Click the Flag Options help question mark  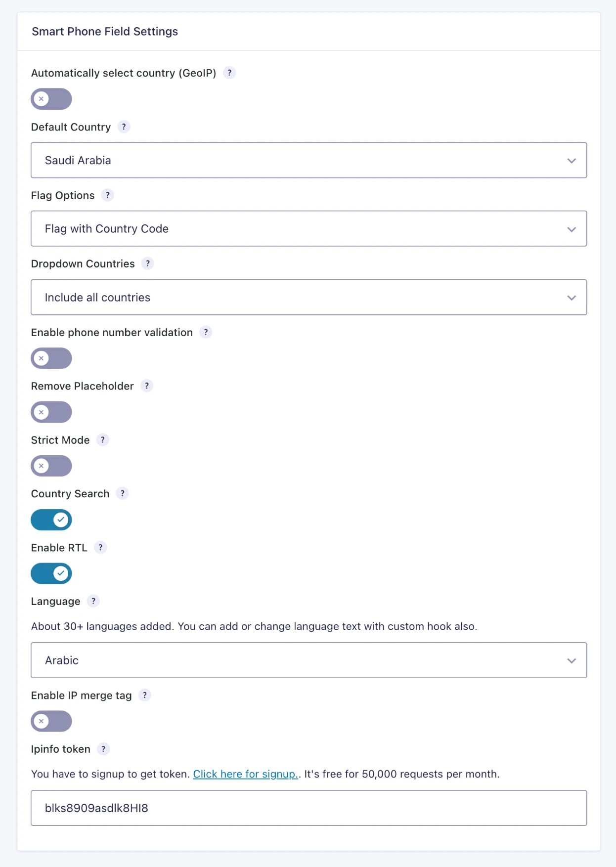tap(107, 195)
